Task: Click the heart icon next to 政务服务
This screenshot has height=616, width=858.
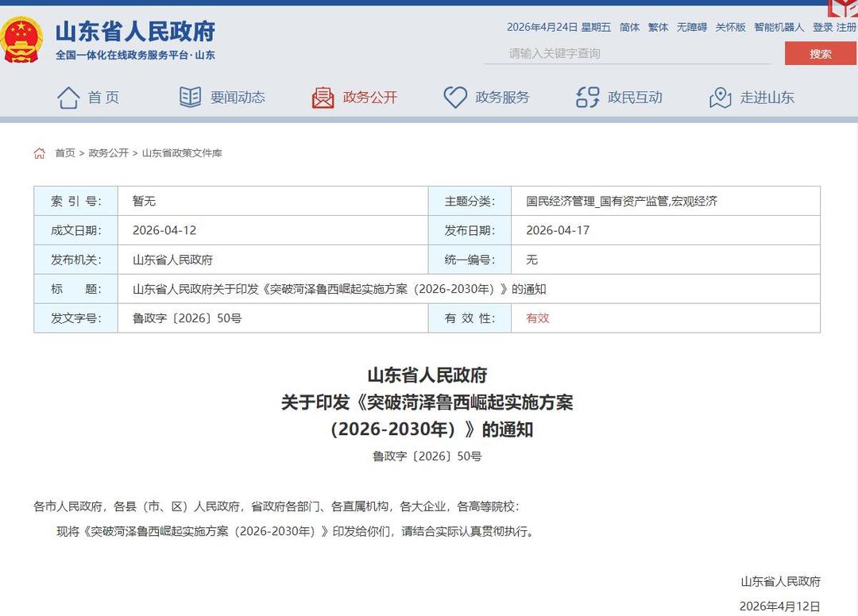Action: [x=454, y=96]
